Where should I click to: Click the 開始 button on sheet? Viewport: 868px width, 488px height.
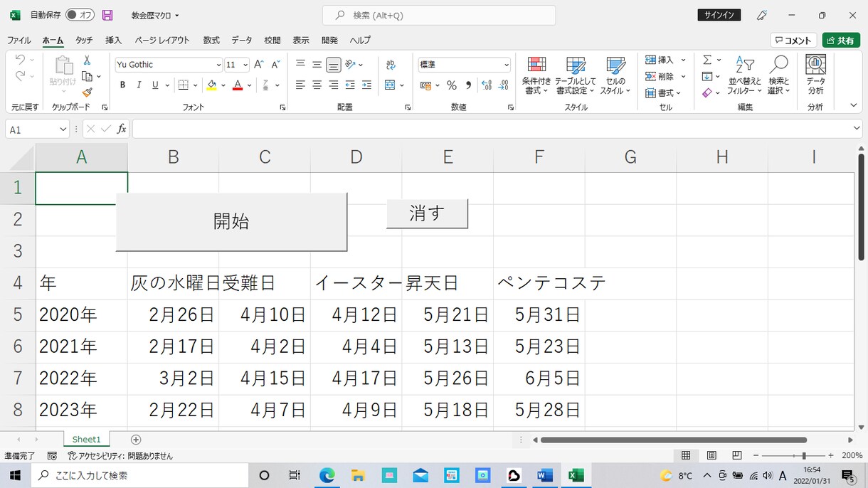click(x=231, y=221)
